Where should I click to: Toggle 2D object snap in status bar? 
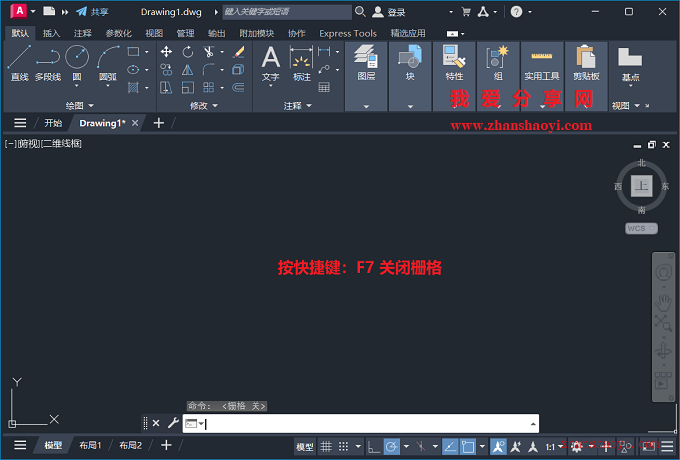[468, 446]
